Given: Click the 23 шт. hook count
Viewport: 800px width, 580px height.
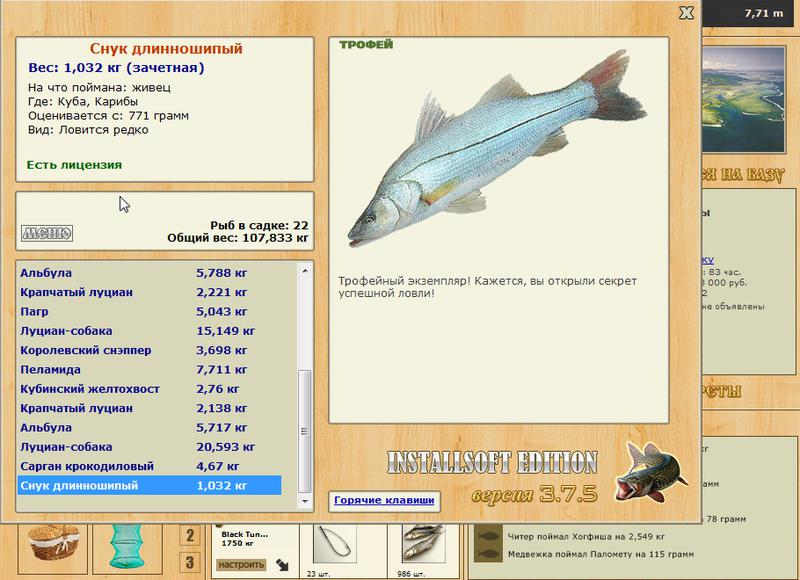Looking at the screenshot, I should click(318, 574).
